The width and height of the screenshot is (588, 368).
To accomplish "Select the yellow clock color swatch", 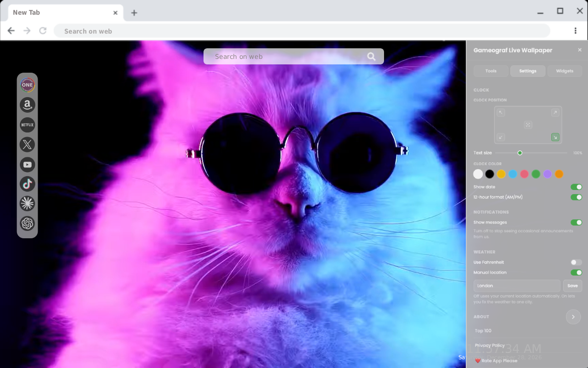I will click(501, 174).
